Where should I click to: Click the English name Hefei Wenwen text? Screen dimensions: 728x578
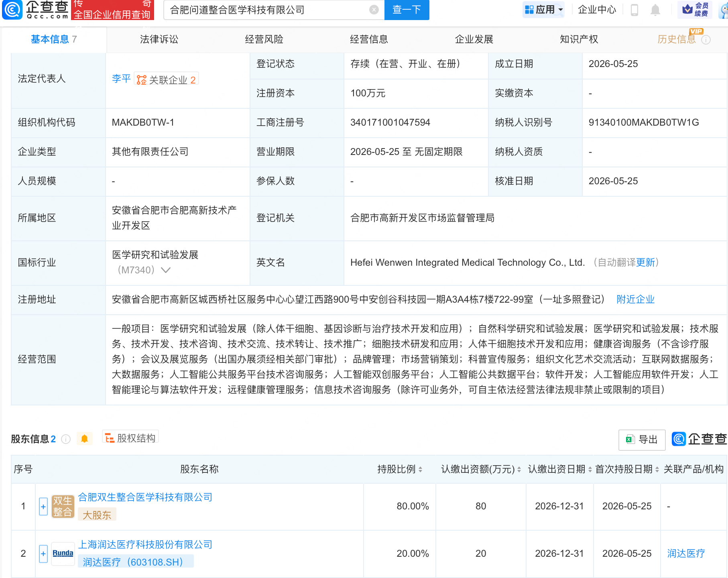click(468, 263)
